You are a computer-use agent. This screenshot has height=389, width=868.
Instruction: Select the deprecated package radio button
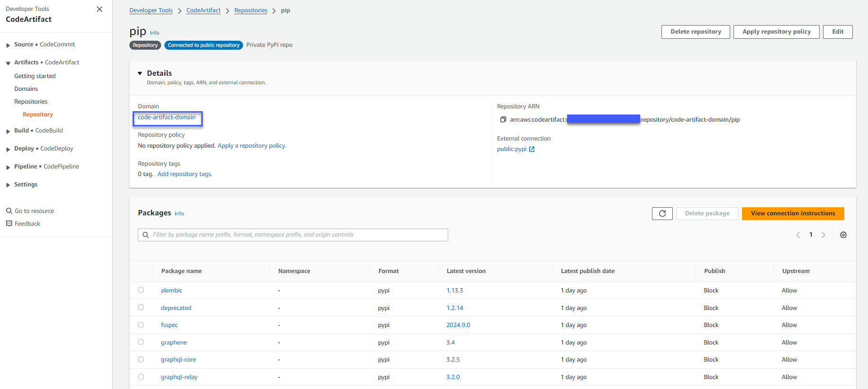(x=141, y=308)
